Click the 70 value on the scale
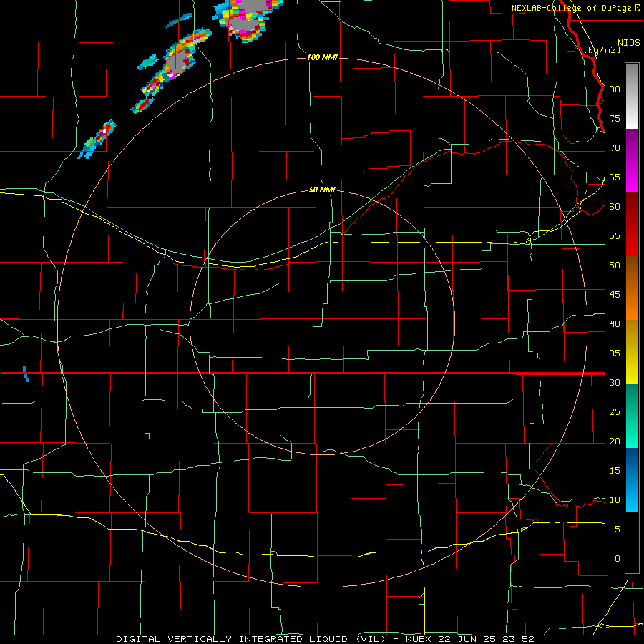 click(x=615, y=148)
